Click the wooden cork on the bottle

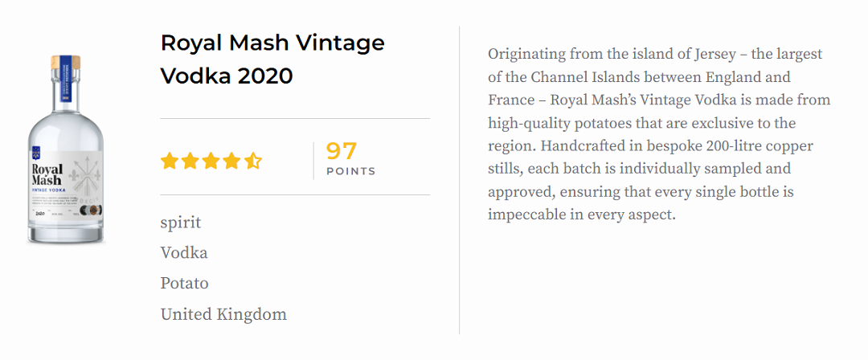click(65, 61)
